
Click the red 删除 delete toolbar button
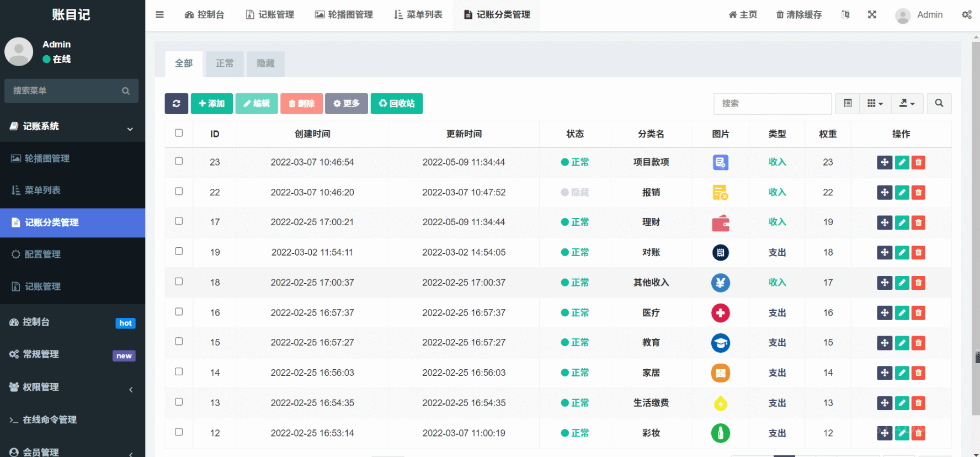(301, 103)
